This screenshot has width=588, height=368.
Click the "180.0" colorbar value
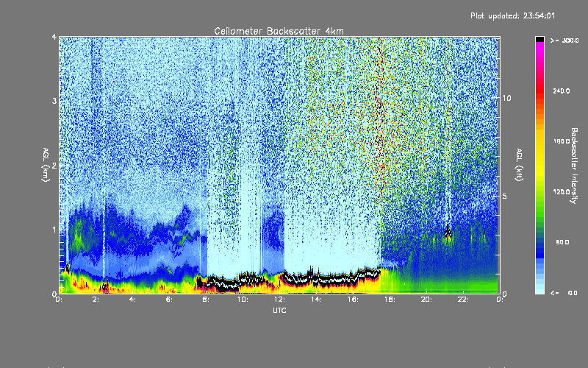562,141
